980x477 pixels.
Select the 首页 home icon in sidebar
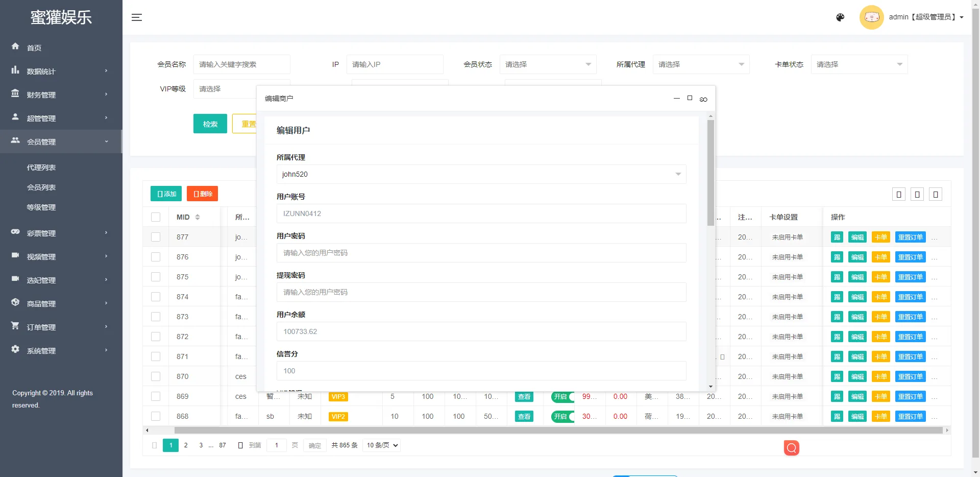point(15,47)
